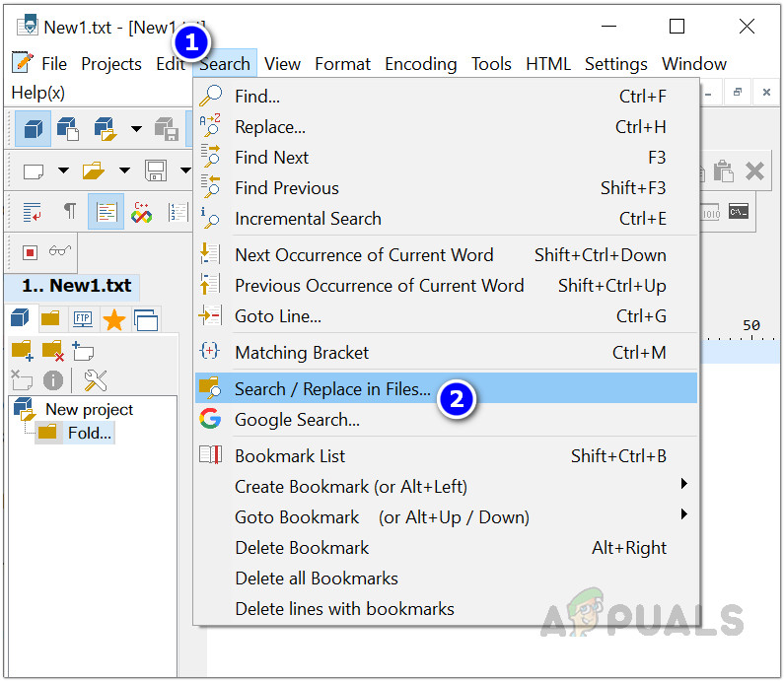Click the red stop recording icon
Screen dimensions: 784x681
(30, 251)
